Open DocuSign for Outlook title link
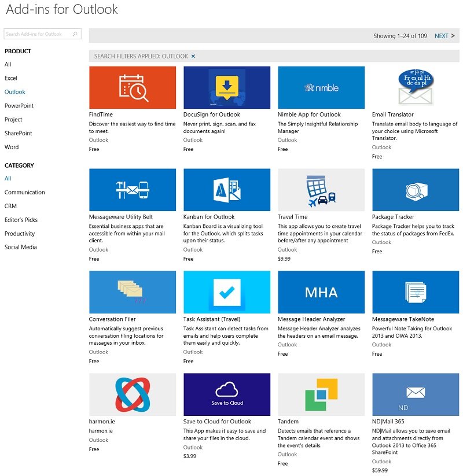The height and width of the screenshot is (476, 463). point(212,115)
